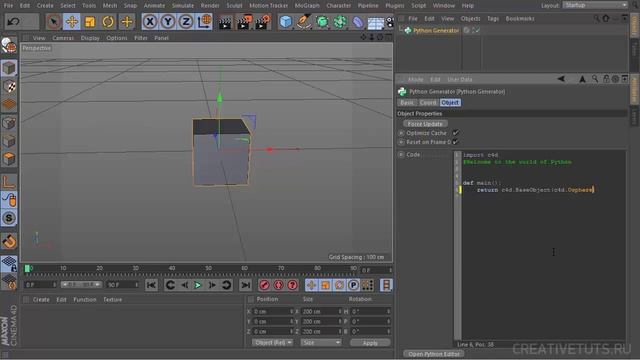Toggle Optimize Cache checkbox
Image resolution: width=640 pixels, height=360 pixels.
[456, 133]
